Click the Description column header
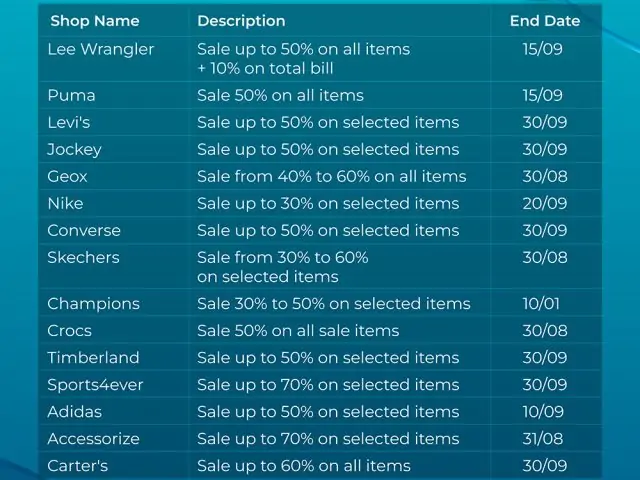The width and height of the screenshot is (640, 480). pos(241,21)
